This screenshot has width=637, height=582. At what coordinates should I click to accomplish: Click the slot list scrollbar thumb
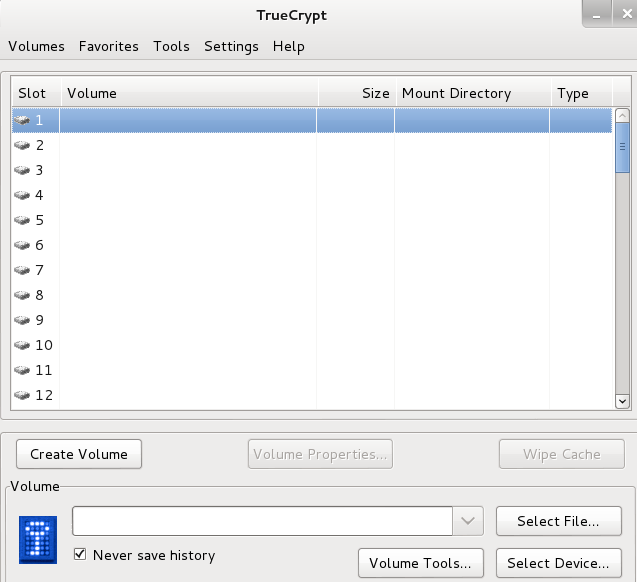[x=622, y=148]
